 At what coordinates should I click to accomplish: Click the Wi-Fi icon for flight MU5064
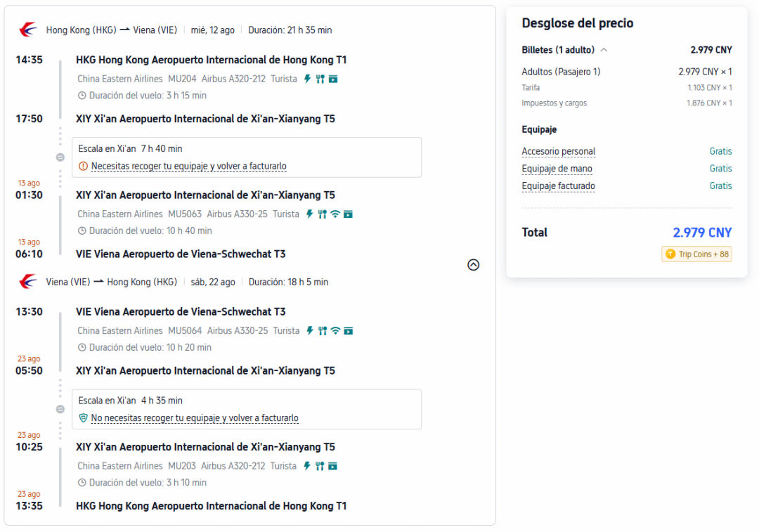[335, 330]
